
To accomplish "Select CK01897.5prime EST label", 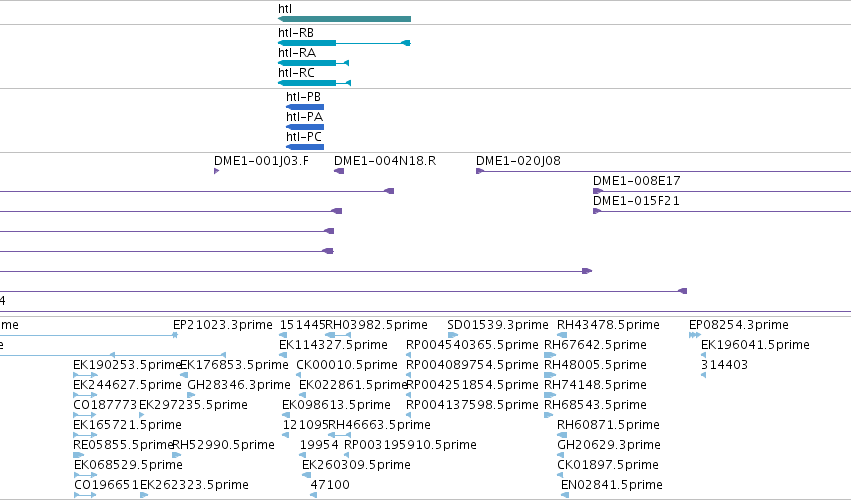I will [x=608, y=465].
